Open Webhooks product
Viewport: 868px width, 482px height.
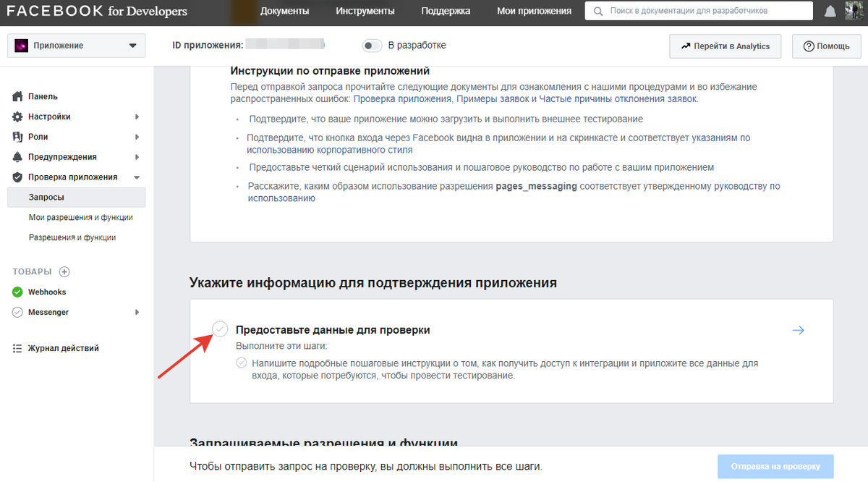(x=47, y=292)
